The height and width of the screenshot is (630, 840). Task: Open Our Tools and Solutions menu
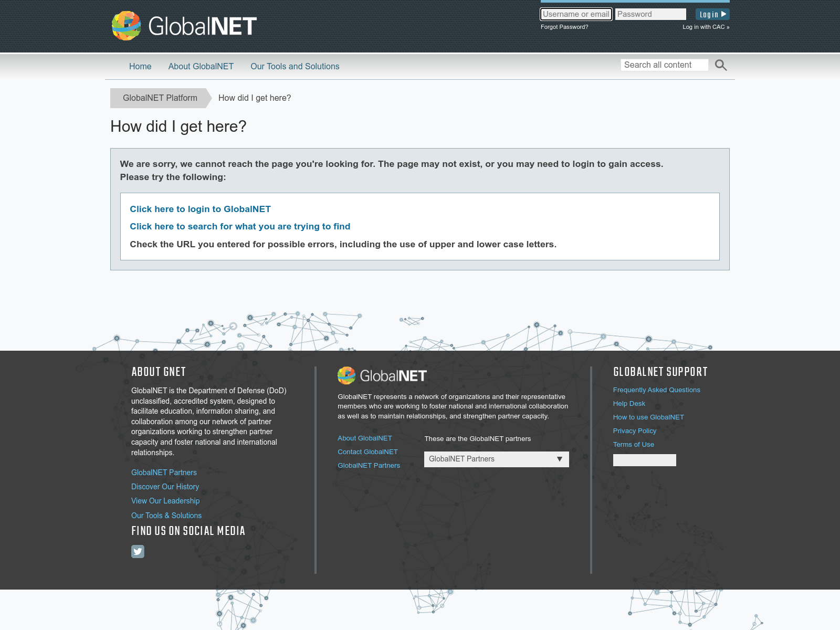point(295,66)
